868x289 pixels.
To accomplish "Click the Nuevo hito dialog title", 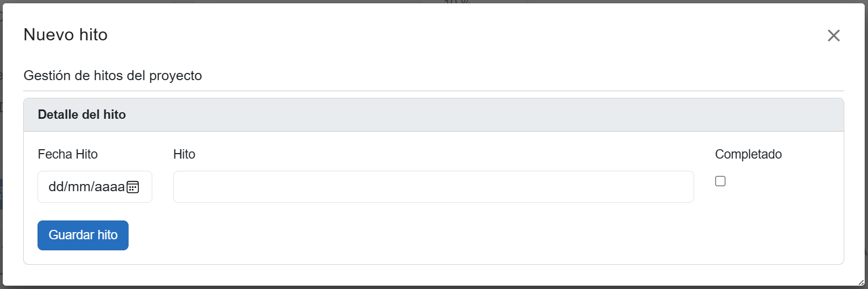I will tap(66, 35).
